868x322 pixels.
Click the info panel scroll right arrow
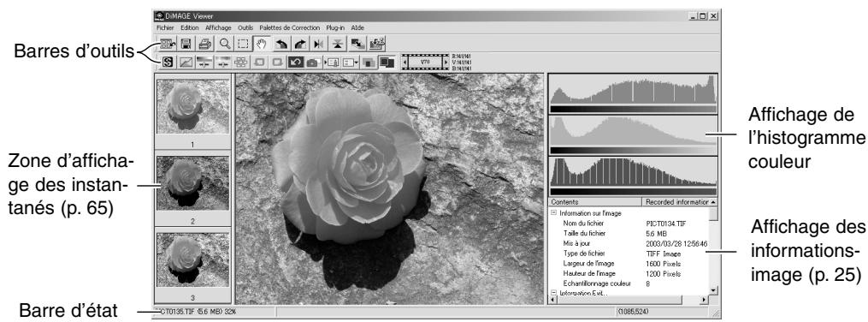tap(704, 300)
